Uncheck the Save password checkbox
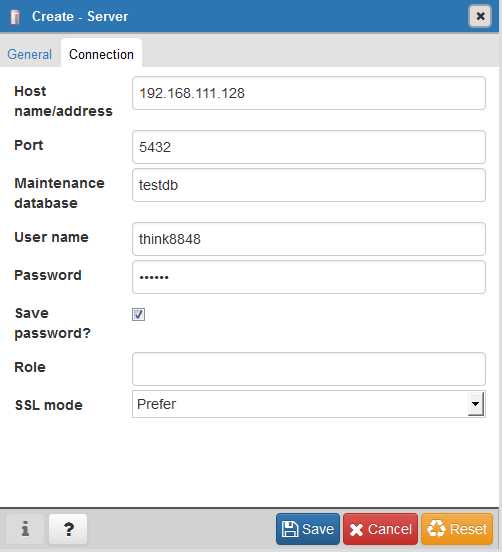 (138, 314)
